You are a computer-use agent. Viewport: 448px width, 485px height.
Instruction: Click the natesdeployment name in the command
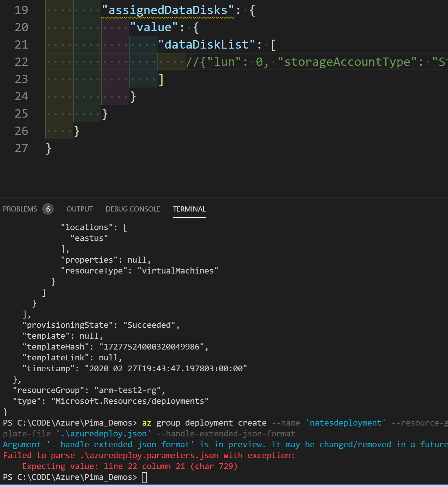point(346,422)
